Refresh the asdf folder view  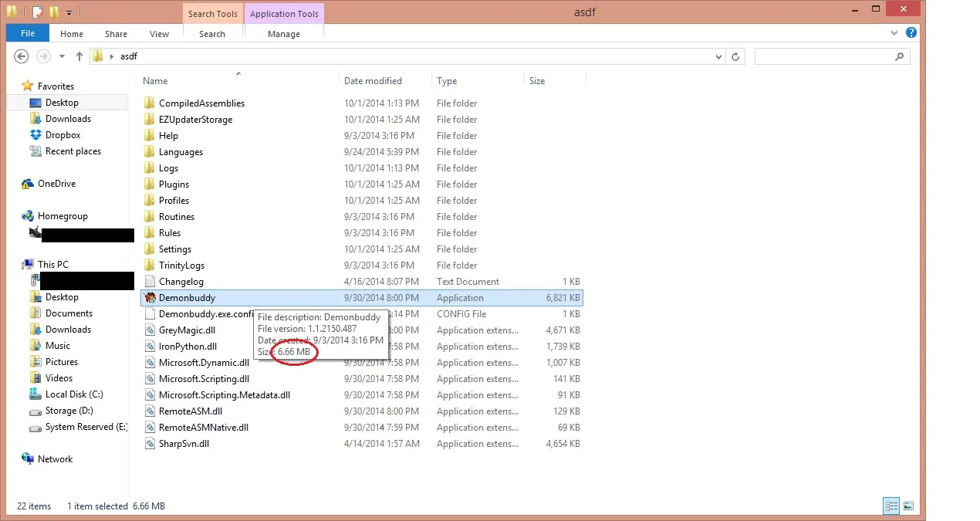pyautogui.click(x=735, y=56)
